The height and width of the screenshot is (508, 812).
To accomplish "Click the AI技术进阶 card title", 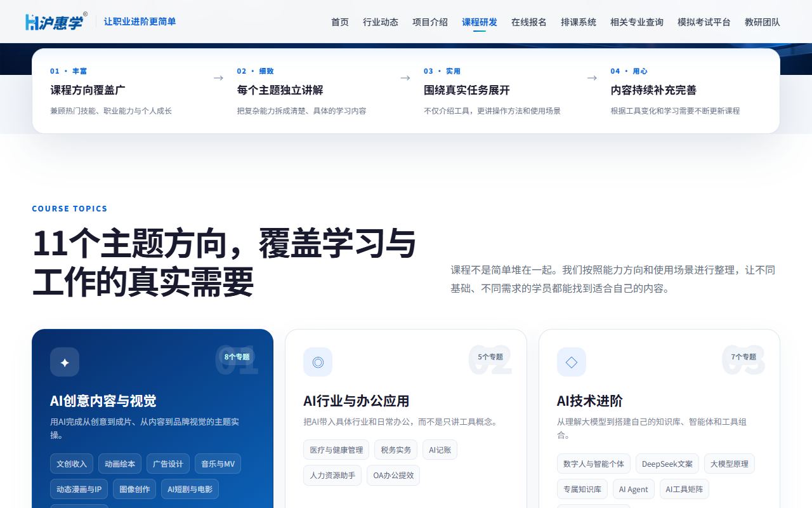I will click(x=589, y=401).
